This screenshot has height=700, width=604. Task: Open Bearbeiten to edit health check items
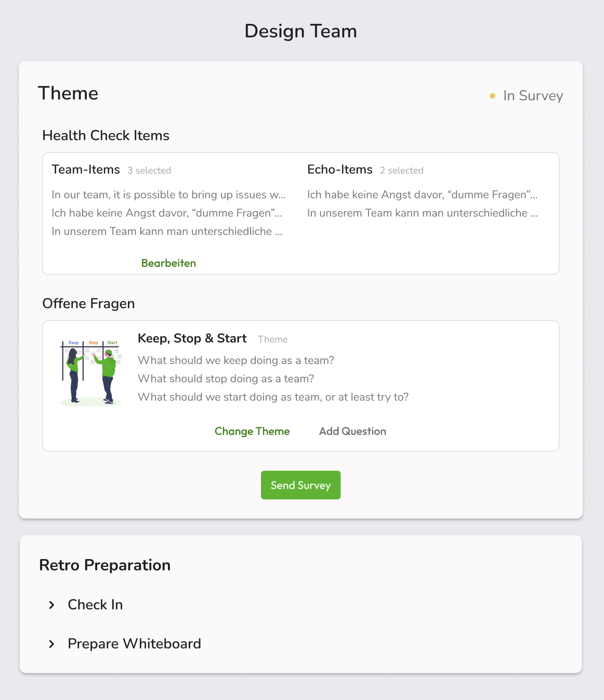(x=168, y=263)
